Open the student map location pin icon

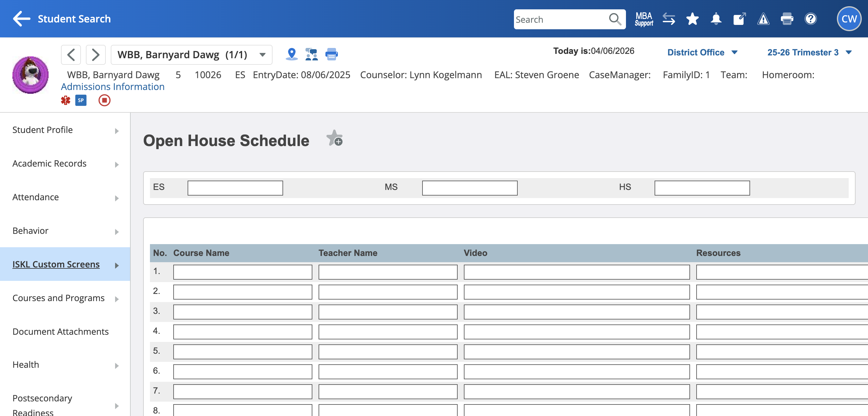(x=292, y=54)
